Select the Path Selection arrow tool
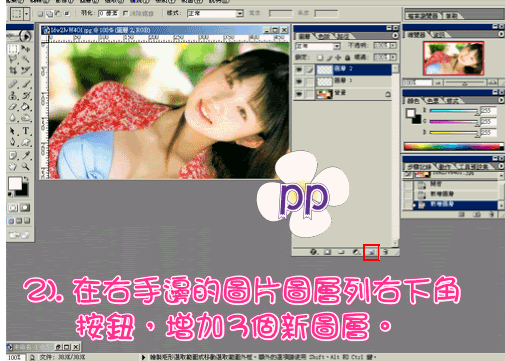505x361 pixels. click(x=13, y=131)
